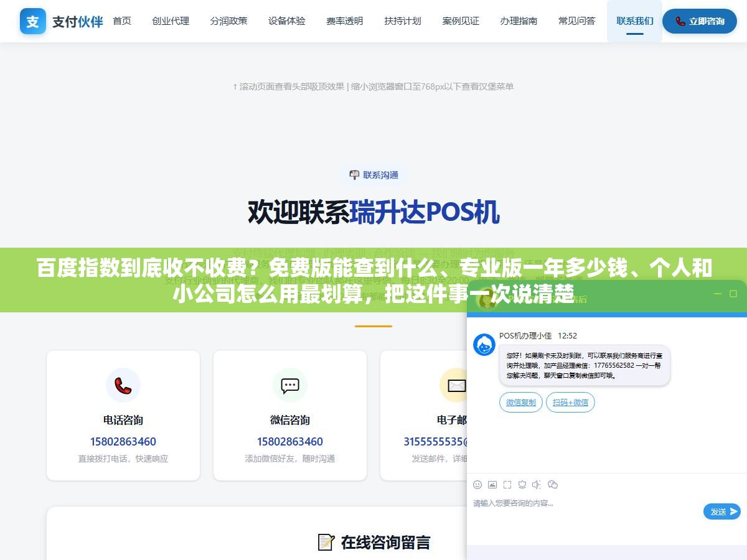
Task: Click the envelope icon for email card
Action: pos(457,386)
